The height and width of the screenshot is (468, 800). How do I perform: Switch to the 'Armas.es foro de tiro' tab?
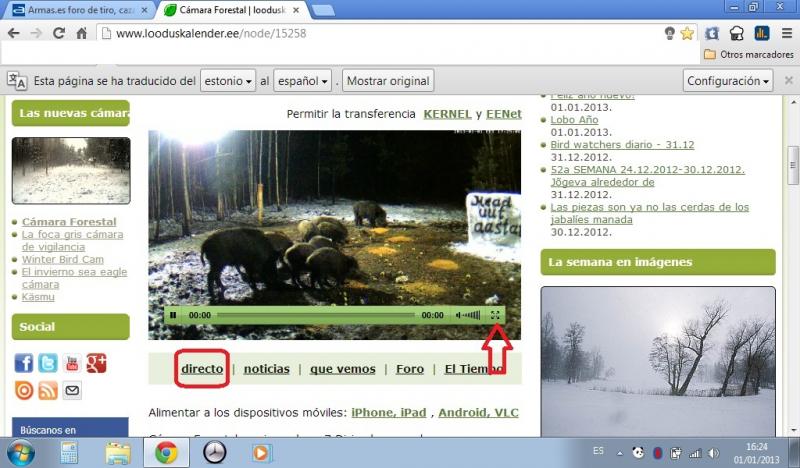pyautogui.click(x=75, y=10)
